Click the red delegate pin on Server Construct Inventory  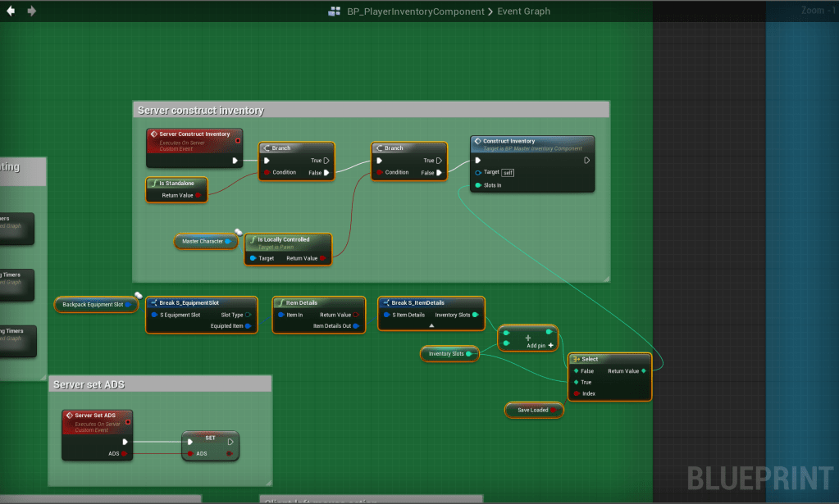tap(238, 141)
